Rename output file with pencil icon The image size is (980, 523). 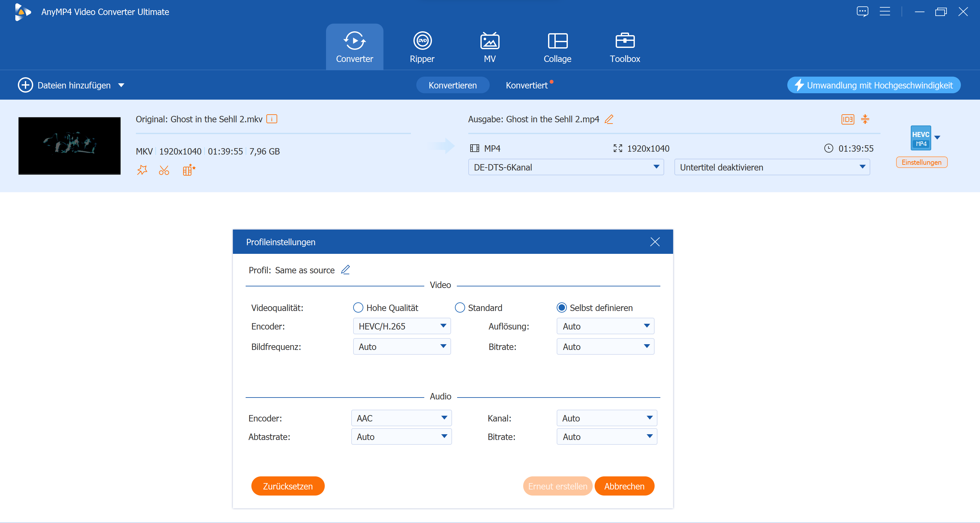(609, 119)
